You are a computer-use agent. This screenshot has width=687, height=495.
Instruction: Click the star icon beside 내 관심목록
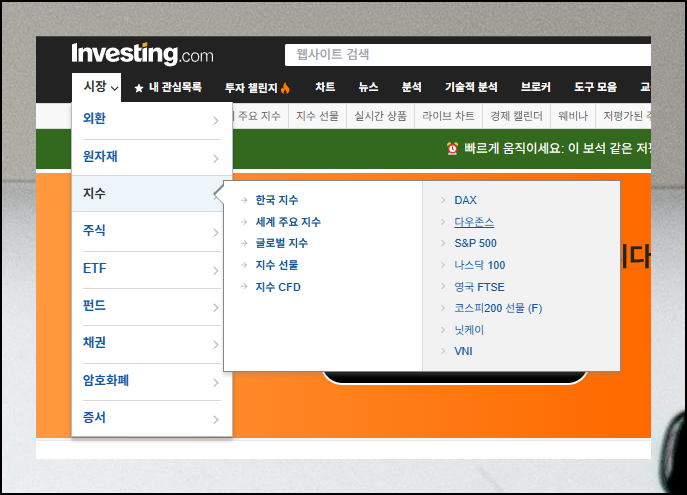tap(139, 88)
